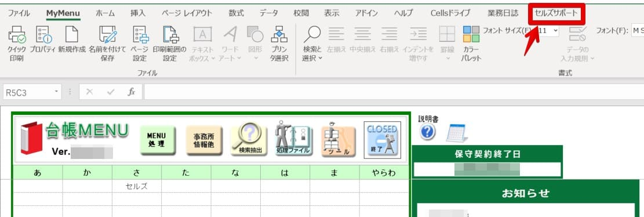
Task: Open the フォント(F) font name box
Action: coord(638,30)
